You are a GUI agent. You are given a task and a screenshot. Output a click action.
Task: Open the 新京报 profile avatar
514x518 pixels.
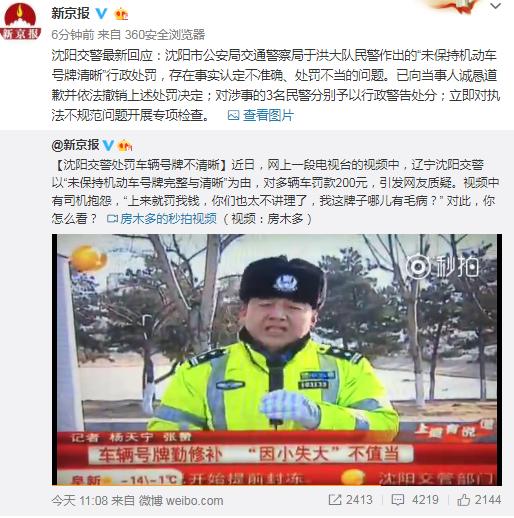pyautogui.click(x=20, y=21)
